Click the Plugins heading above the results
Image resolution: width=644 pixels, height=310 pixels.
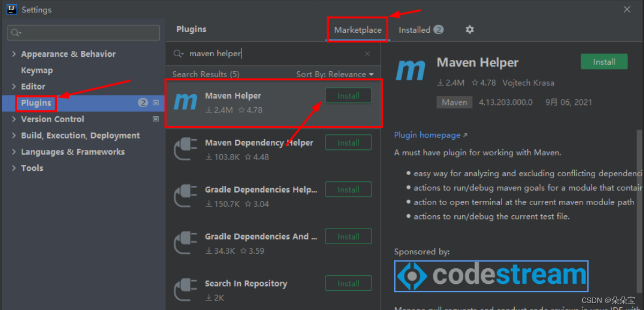click(191, 29)
